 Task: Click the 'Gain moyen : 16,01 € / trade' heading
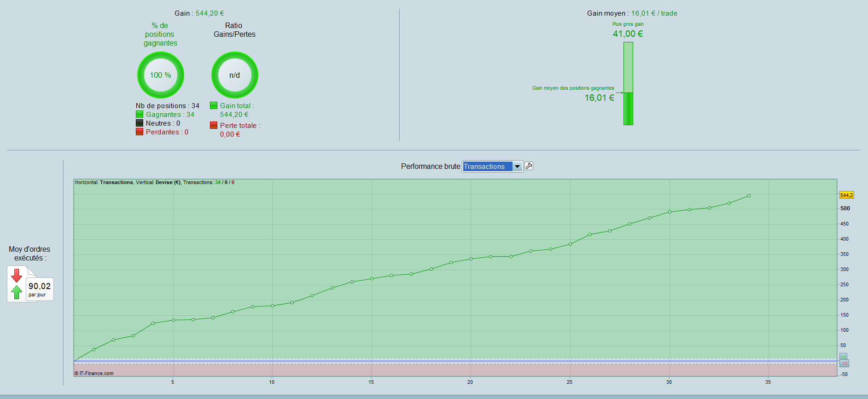tap(632, 13)
